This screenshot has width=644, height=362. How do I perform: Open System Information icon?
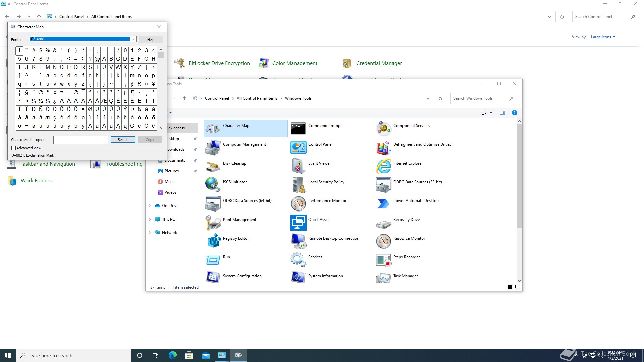point(298,278)
